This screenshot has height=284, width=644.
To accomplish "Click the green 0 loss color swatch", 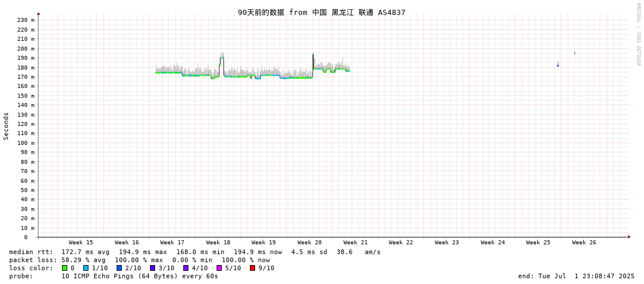I will (x=64, y=268).
